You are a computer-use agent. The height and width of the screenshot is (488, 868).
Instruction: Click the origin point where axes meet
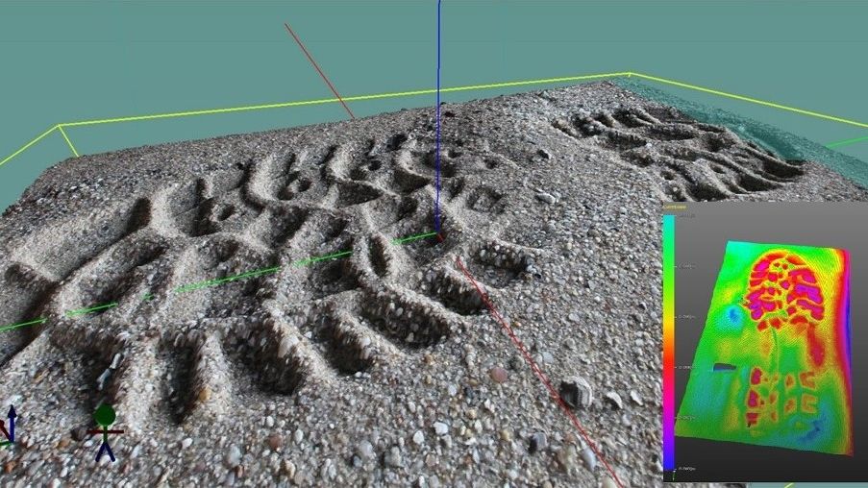coord(438,233)
